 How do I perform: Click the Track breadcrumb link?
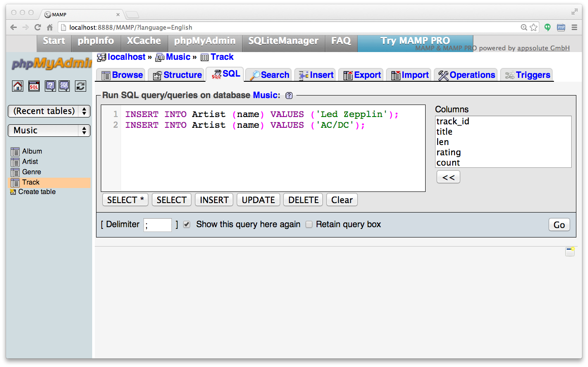pyautogui.click(x=222, y=57)
